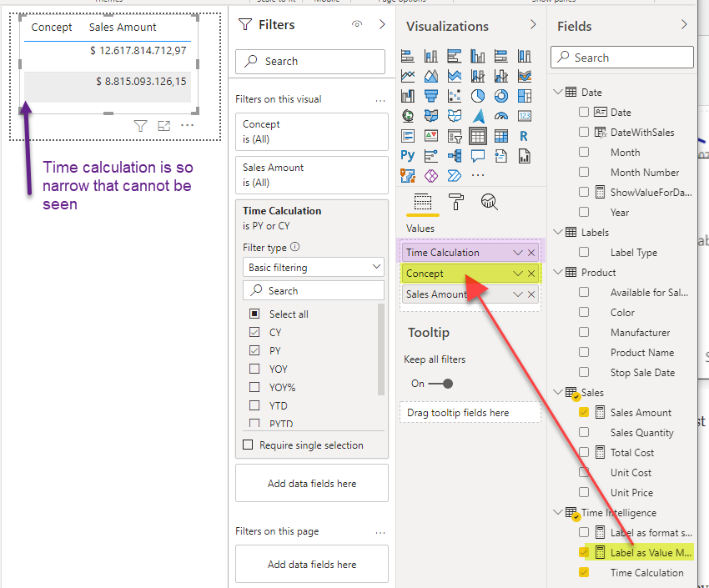Image resolution: width=709 pixels, height=588 pixels.
Task: Uncheck the CY filter value
Action: click(x=254, y=332)
